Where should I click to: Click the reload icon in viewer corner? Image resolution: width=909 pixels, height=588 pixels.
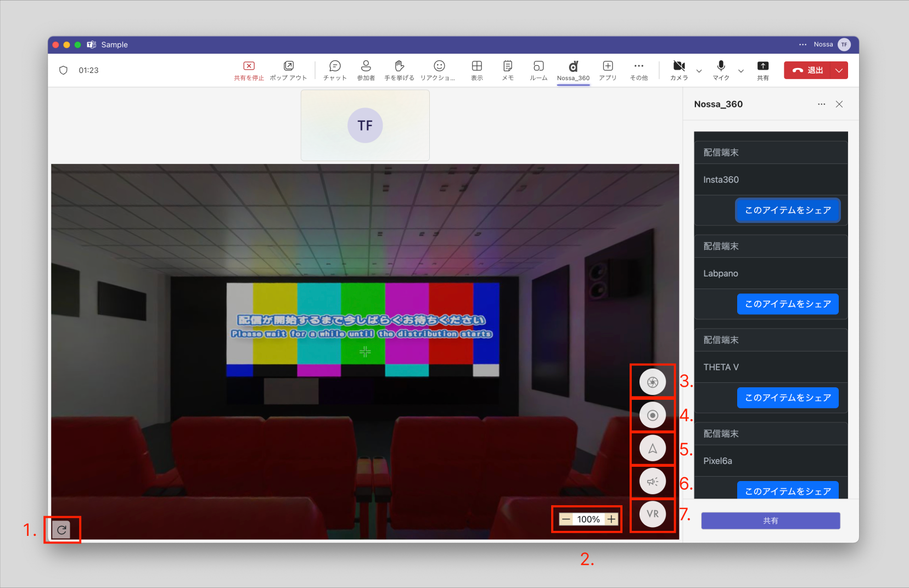(61, 530)
